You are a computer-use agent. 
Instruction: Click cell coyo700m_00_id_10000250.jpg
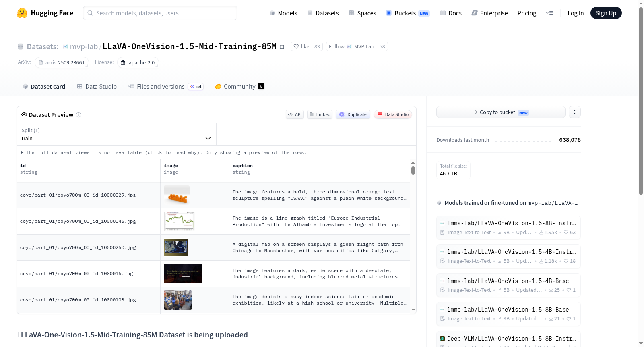tap(89, 247)
